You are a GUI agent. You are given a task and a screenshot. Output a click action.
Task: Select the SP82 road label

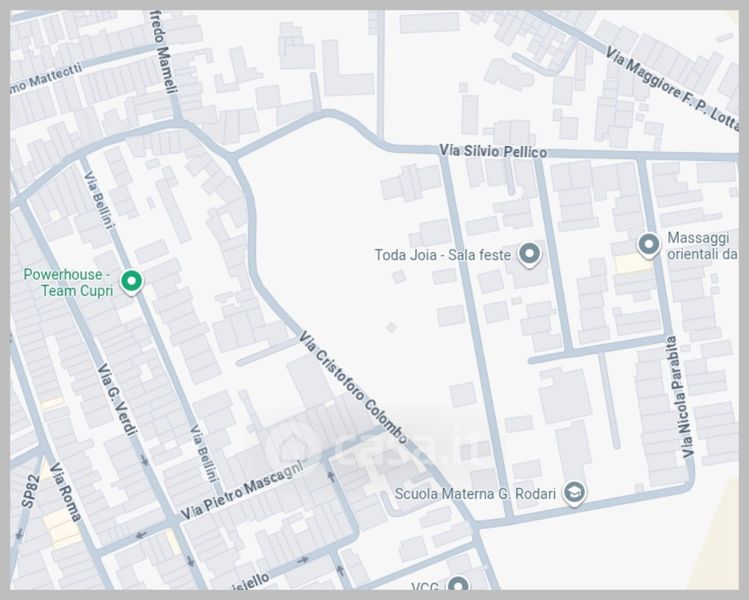coord(28,494)
